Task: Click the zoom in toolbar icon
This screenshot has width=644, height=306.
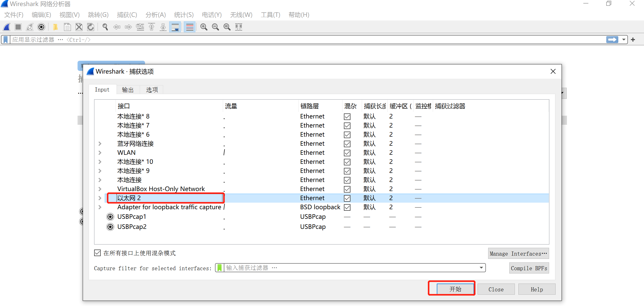Action: [x=204, y=27]
